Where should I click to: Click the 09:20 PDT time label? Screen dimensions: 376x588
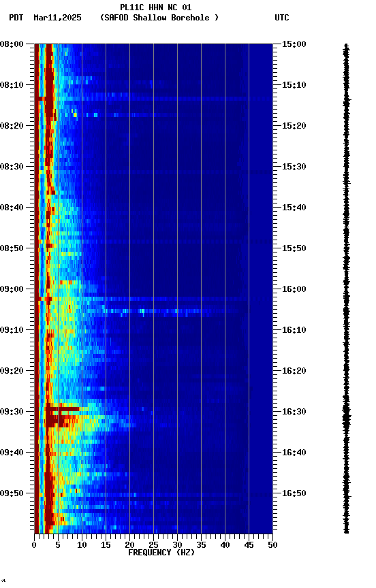point(12,372)
